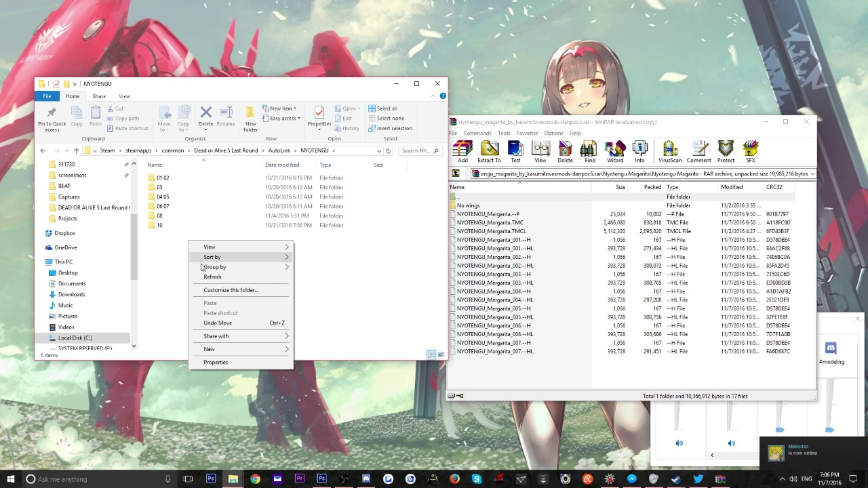Open WinRAR Commands menu

click(x=477, y=133)
